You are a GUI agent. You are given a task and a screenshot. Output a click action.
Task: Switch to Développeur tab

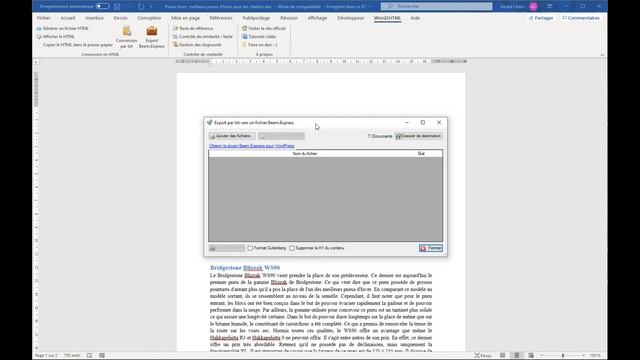pos(351,18)
